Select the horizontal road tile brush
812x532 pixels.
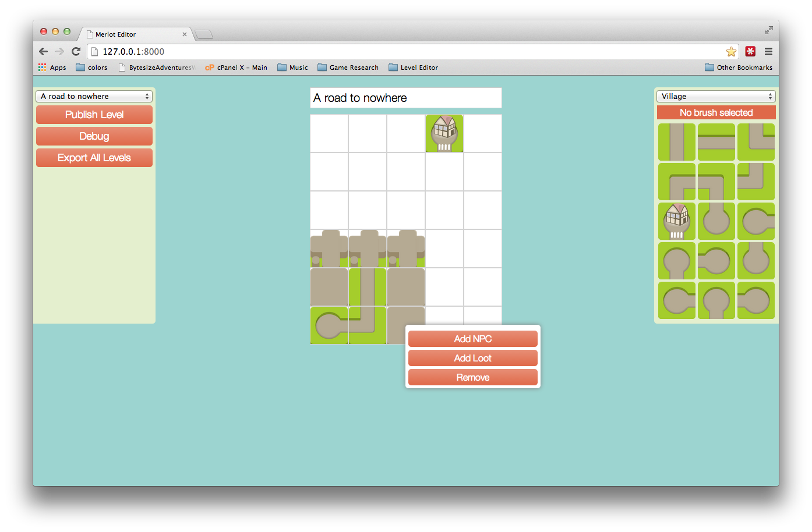716,142
